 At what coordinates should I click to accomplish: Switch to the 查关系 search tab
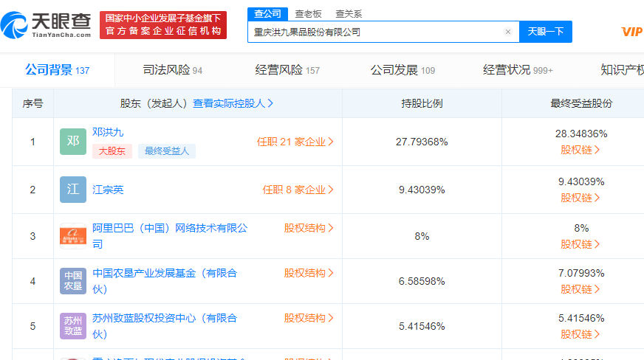coord(349,13)
